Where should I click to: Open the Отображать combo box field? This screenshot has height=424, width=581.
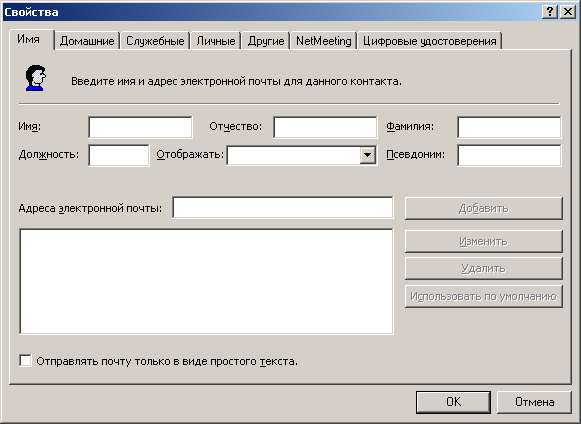point(302,155)
